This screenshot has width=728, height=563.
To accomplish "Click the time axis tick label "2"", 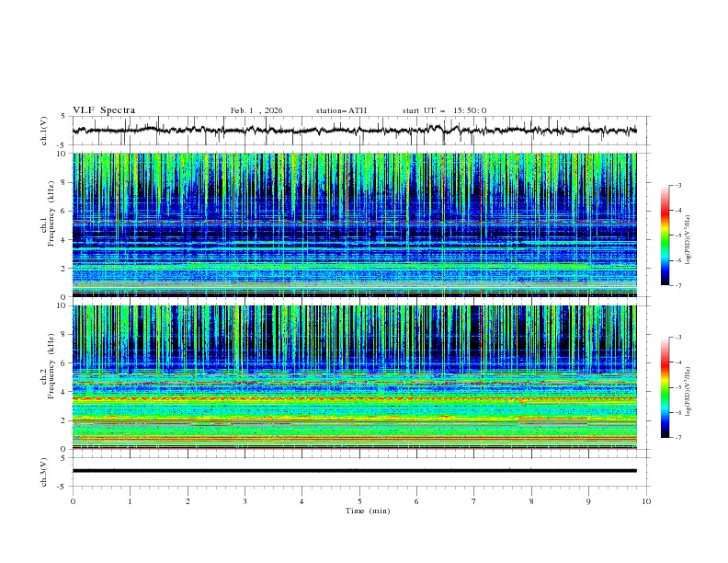I will [x=188, y=501].
